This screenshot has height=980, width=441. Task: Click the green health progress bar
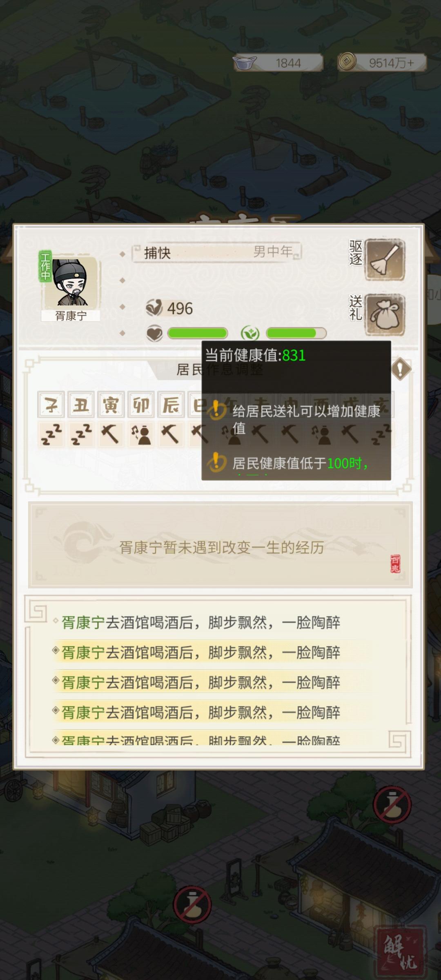tap(296, 333)
